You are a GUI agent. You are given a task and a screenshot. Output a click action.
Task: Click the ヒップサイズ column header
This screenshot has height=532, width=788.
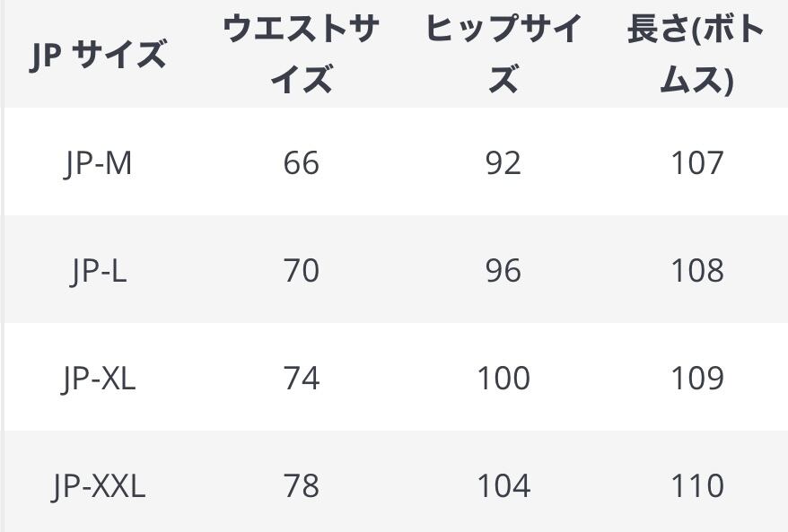pyautogui.click(x=503, y=56)
